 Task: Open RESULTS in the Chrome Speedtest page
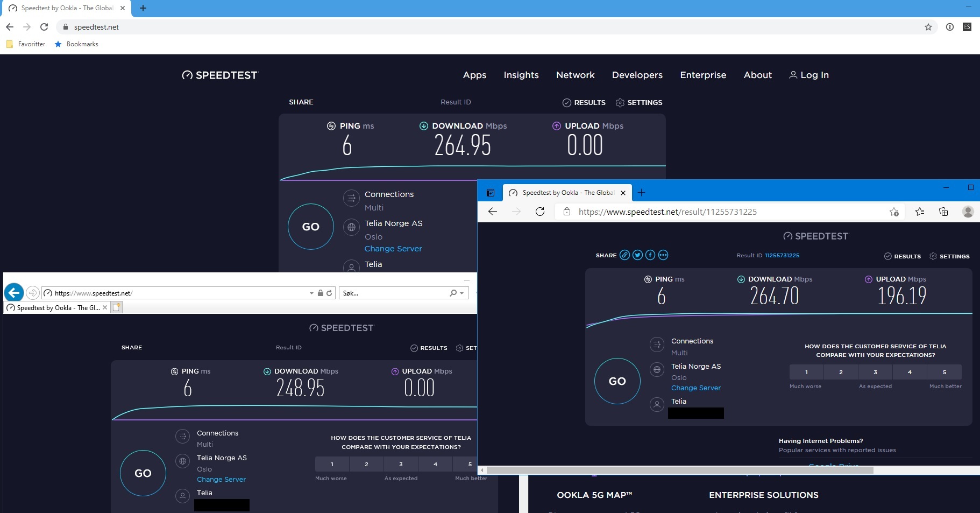point(584,102)
